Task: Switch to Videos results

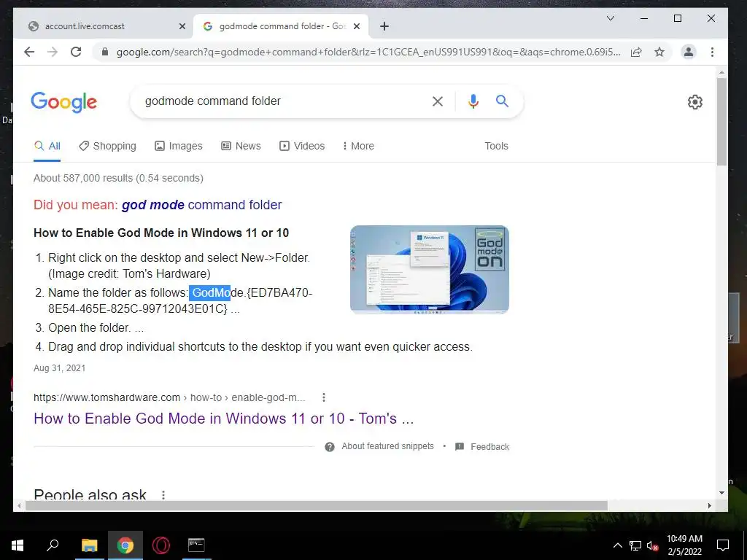Action: click(x=302, y=146)
